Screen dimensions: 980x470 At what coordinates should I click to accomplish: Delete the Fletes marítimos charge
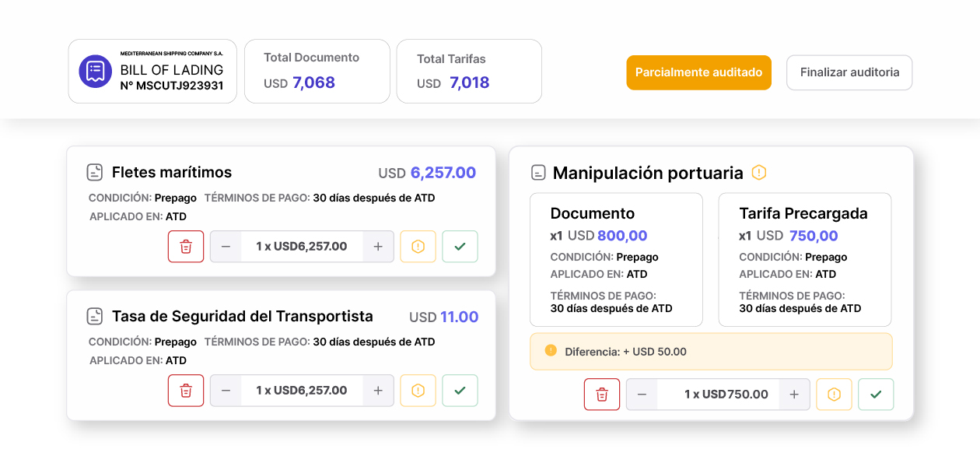click(x=186, y=247)
